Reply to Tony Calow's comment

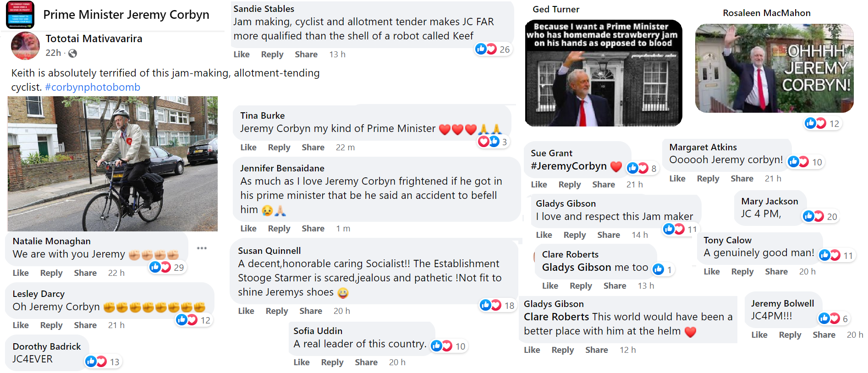point(742,271)
